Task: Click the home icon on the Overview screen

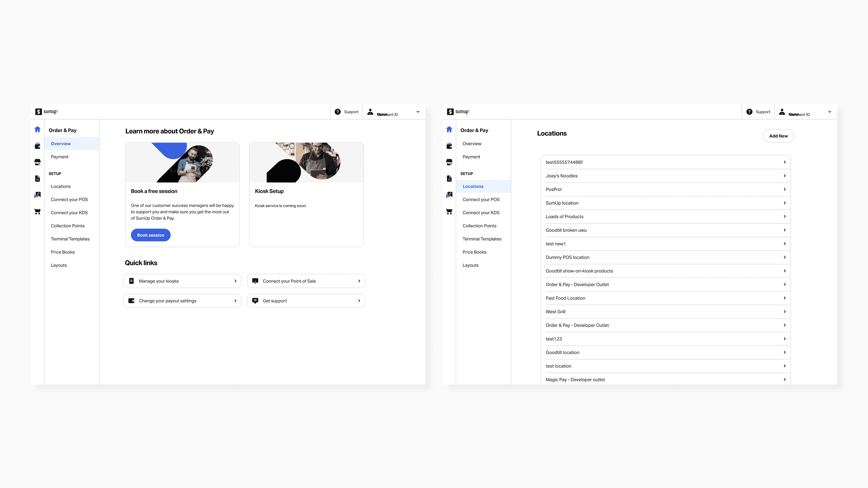Action: [x=37, y=130]
